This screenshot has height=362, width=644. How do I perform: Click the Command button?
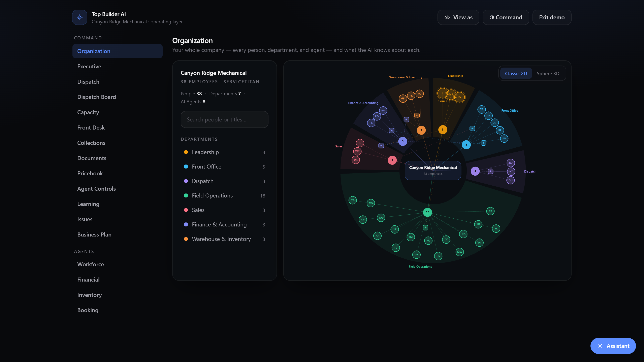[x=506, y=17]
